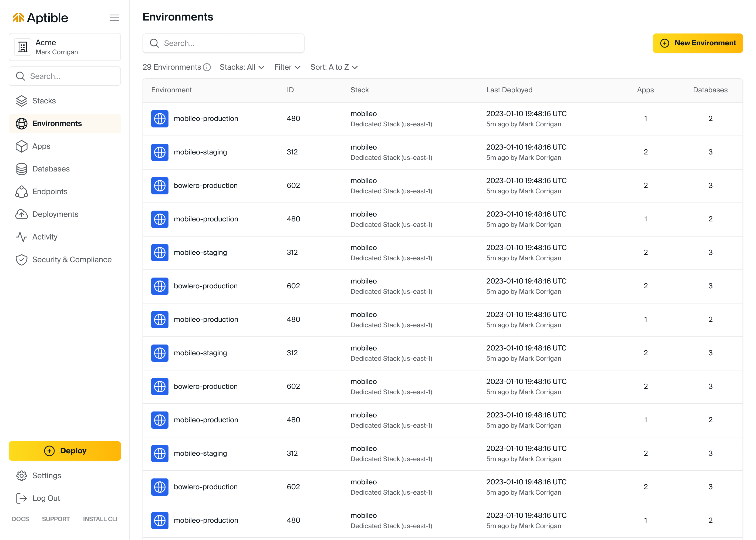The height and width of the screenshot is (540, 756).
Task: Click the Environment column header
Action: point(171,90)
